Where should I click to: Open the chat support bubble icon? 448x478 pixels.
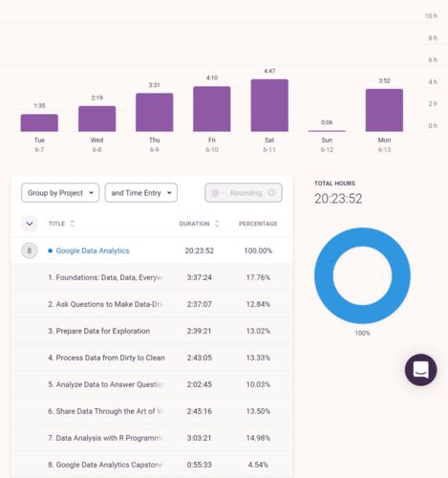[x=420, y=370]
